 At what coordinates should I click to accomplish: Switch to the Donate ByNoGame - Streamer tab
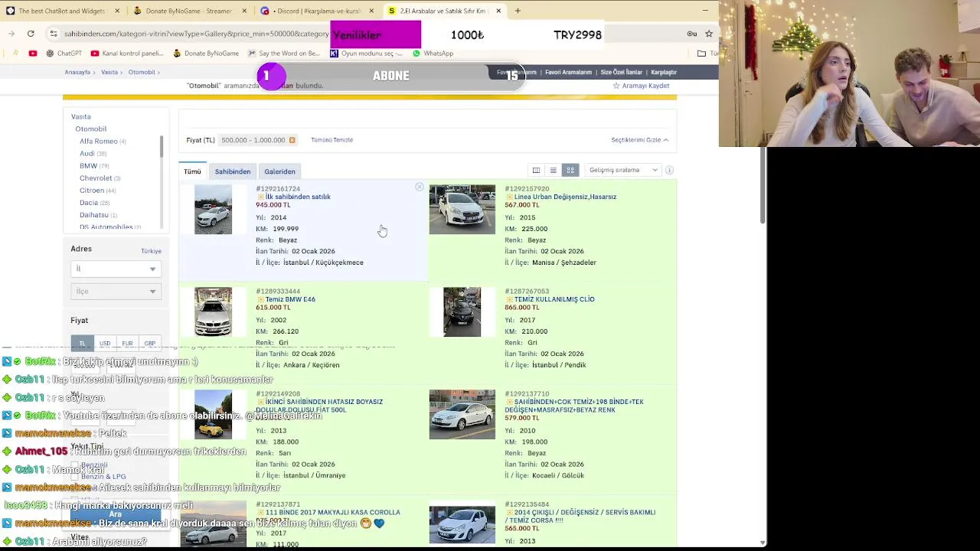pos(188,11)
